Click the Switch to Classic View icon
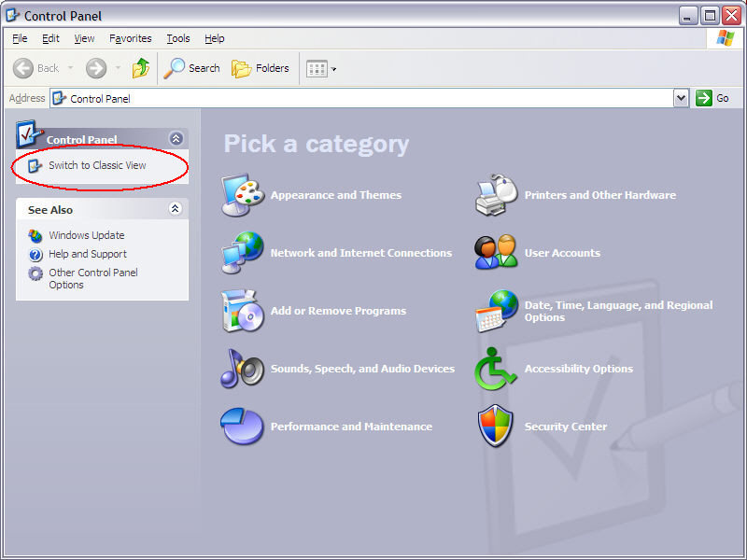 click(x=35, y=166)
